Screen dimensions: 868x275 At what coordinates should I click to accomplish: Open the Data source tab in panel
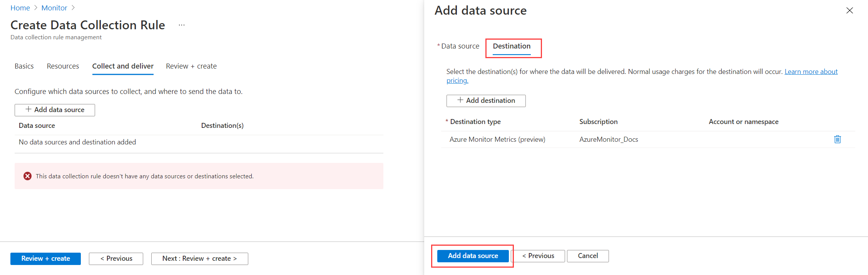tap(460, 46)
